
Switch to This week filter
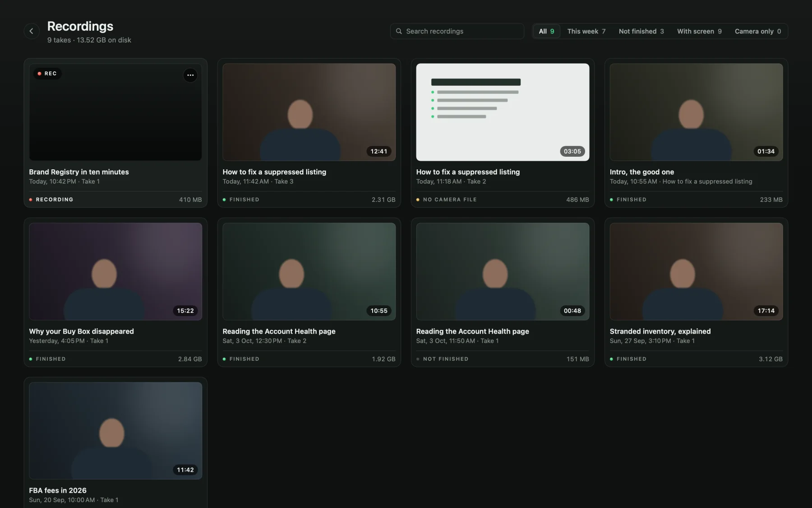click(586, 31)
